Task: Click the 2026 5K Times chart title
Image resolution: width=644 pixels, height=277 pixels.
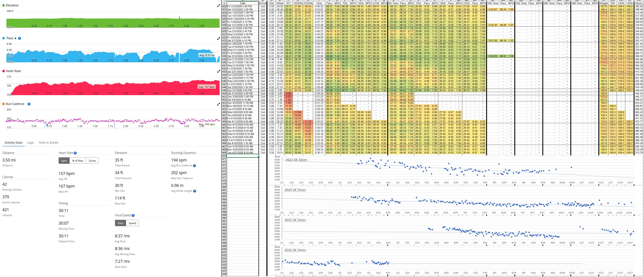Action: click(295, 250)
